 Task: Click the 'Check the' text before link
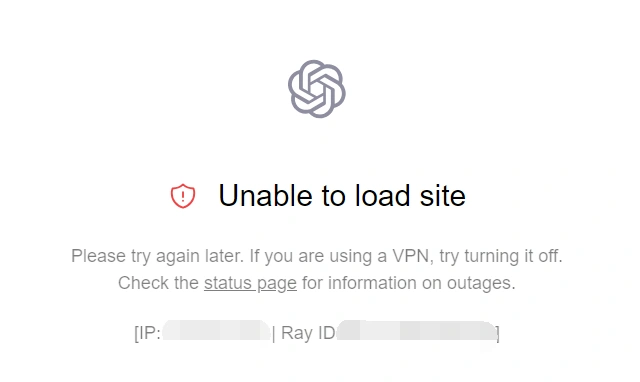[158, 283]
